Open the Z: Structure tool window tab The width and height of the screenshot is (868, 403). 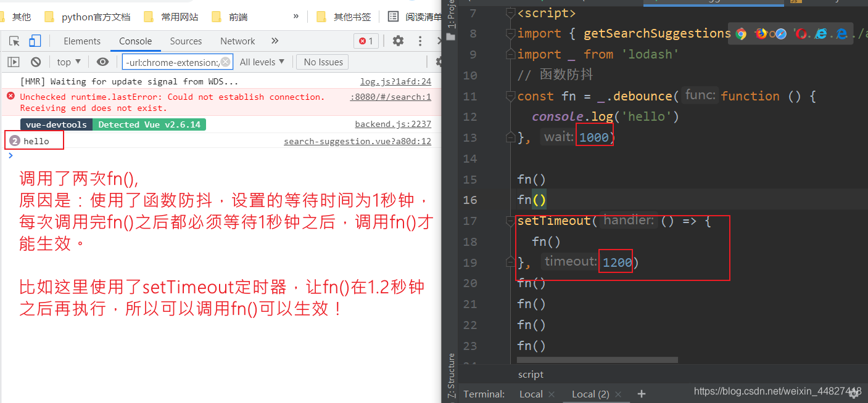tap(451, 376)
